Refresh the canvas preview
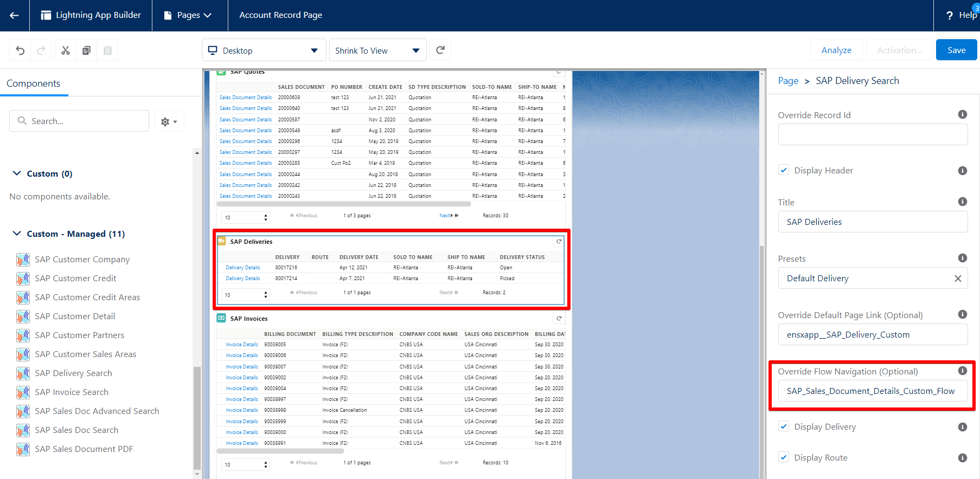The width and height of the screenshot is (980, 479). pyautogui.click(x=440, y=50)
